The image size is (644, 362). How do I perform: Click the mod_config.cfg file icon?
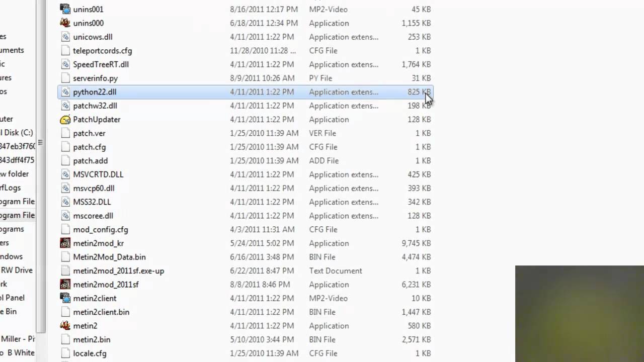point(65,229)
